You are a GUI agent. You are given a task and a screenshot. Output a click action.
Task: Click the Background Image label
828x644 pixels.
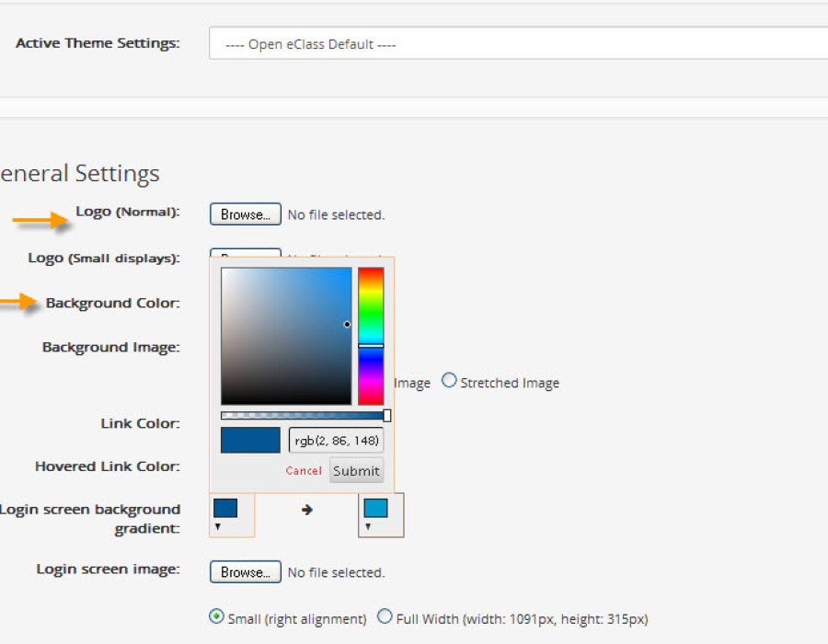111,348
